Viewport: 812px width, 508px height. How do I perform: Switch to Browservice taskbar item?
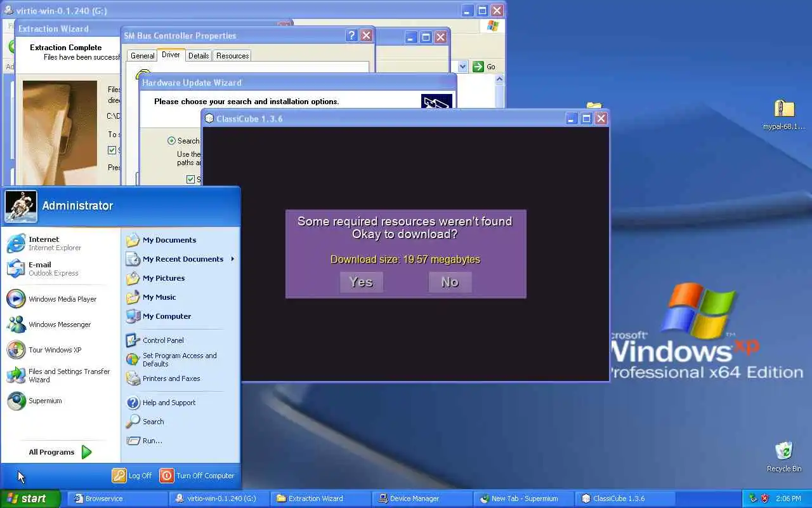pyautogui.click(x=117, y=498)
